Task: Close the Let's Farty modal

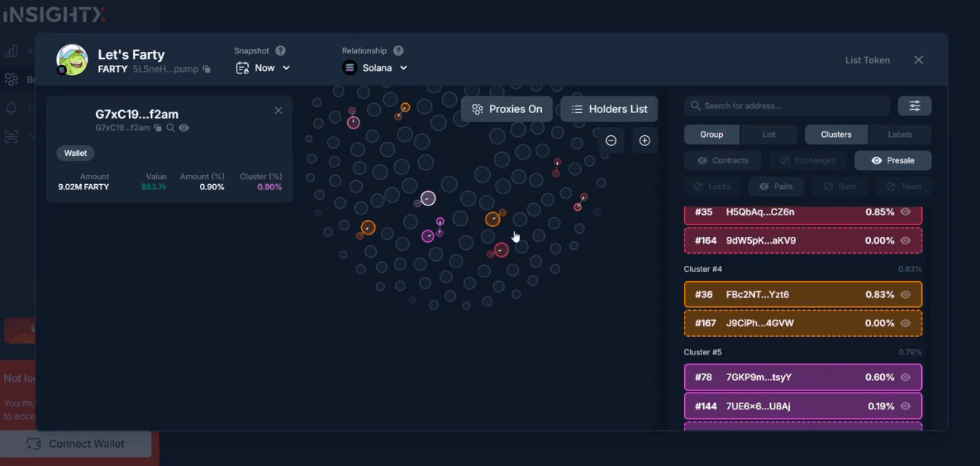Action: pyautogui.click(x=919, y=60)
